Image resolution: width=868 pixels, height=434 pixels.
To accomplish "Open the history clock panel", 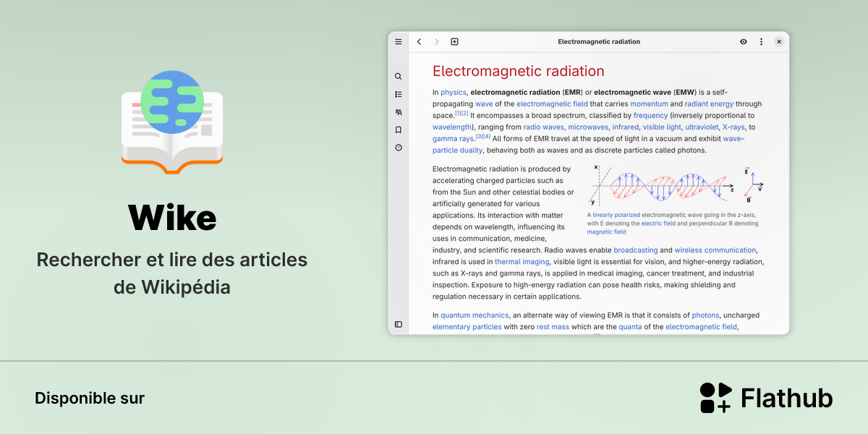I will (x=398, y=148).
